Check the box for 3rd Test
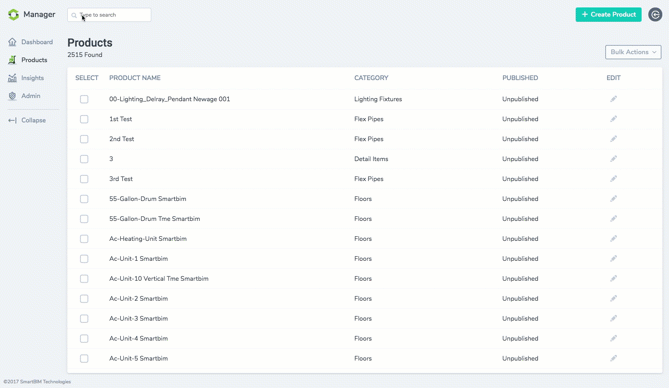 click(84, 179)
